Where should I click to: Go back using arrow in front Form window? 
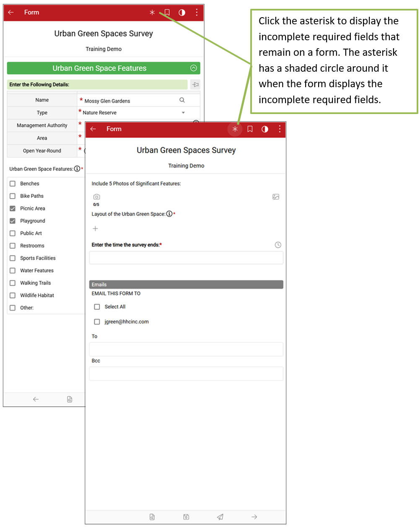pos(93,129)
